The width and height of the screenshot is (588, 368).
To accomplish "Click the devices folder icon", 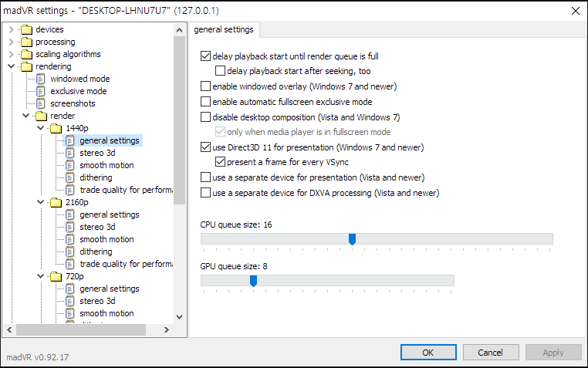I will [28, 29].
